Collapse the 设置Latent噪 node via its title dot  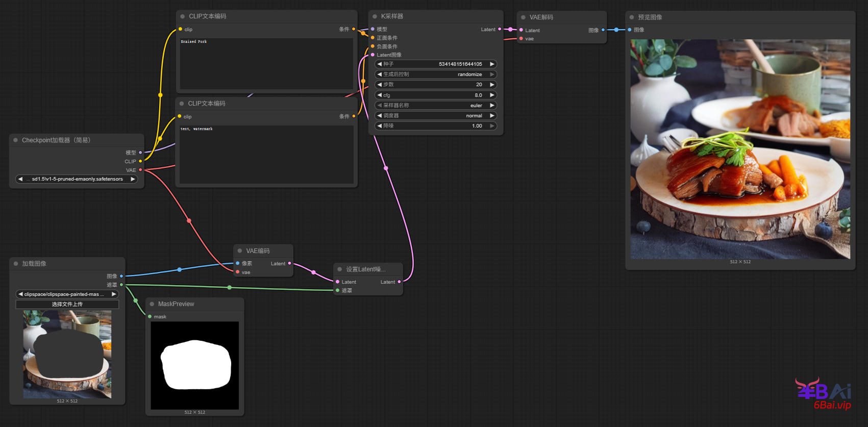340,269
